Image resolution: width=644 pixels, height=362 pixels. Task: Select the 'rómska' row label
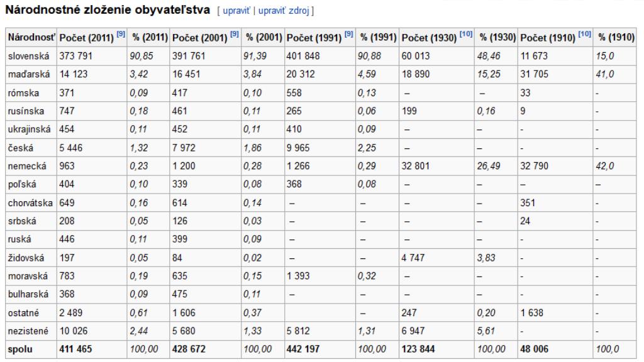[x=23, y=93]
